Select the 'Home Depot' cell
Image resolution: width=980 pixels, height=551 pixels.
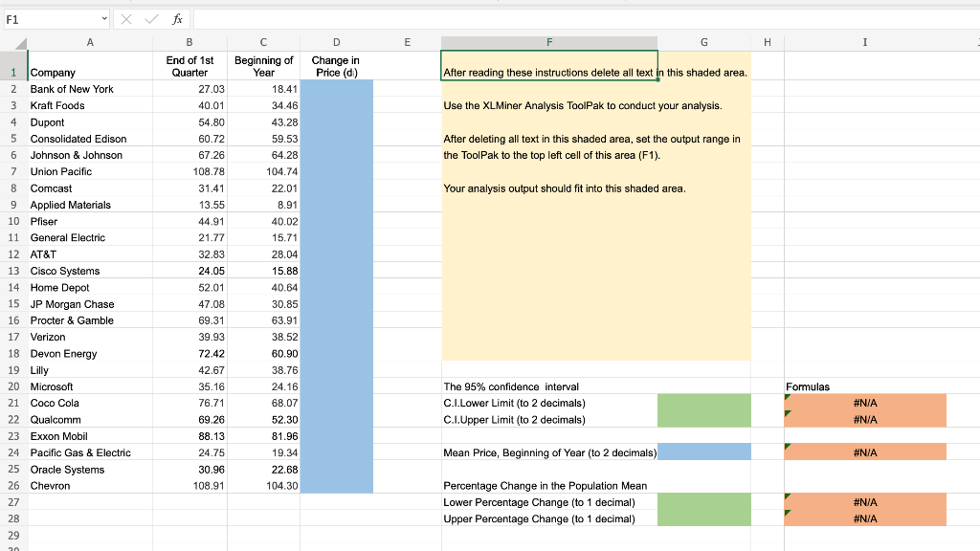pyautogui.click(x=90, y=287)
